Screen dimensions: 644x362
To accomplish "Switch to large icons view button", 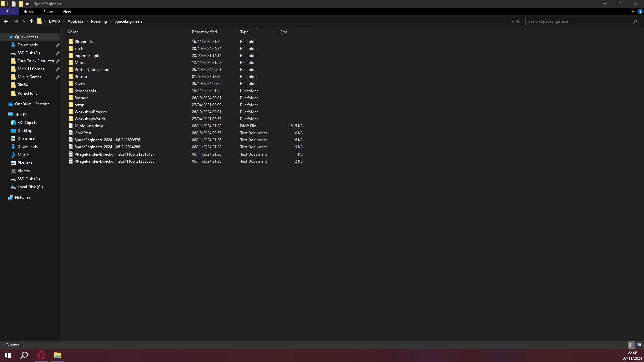I will click(639, 345).
